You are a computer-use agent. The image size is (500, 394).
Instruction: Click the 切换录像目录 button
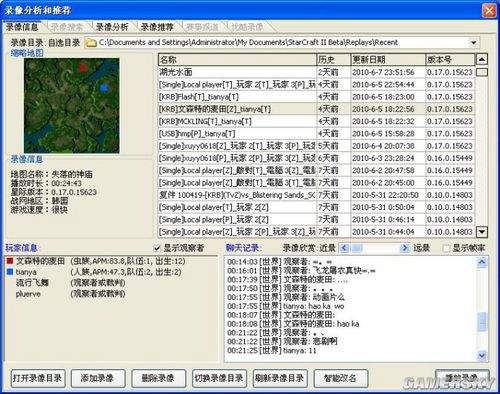tap(219, 378)
